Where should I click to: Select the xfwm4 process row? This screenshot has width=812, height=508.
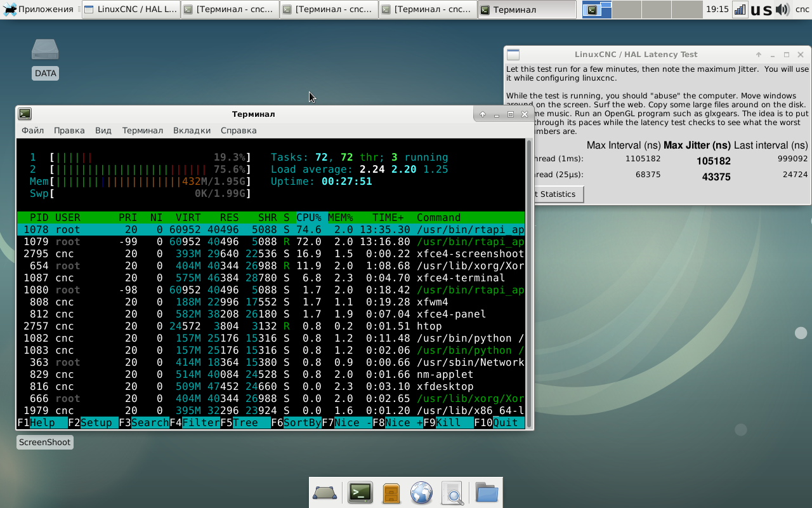coord(271,302)
